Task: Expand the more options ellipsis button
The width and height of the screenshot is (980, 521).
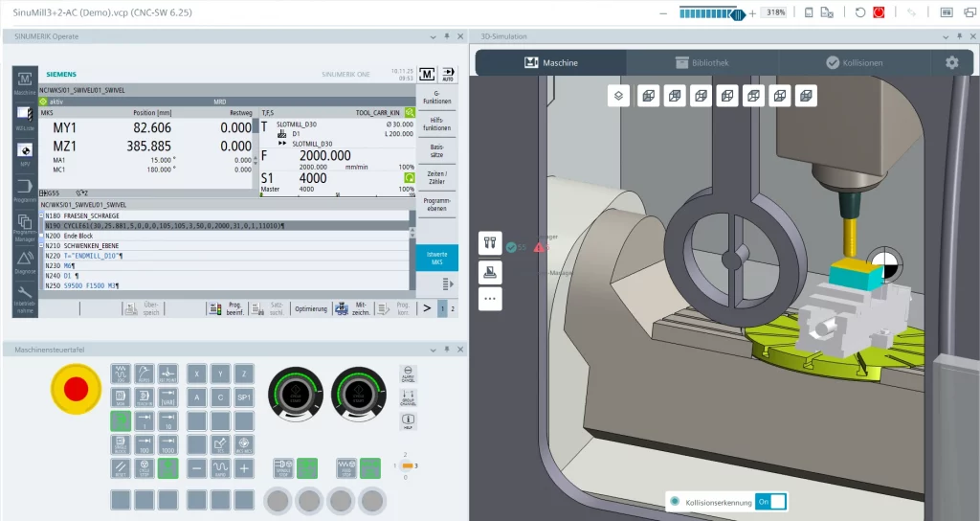Action: coord(490,298)
